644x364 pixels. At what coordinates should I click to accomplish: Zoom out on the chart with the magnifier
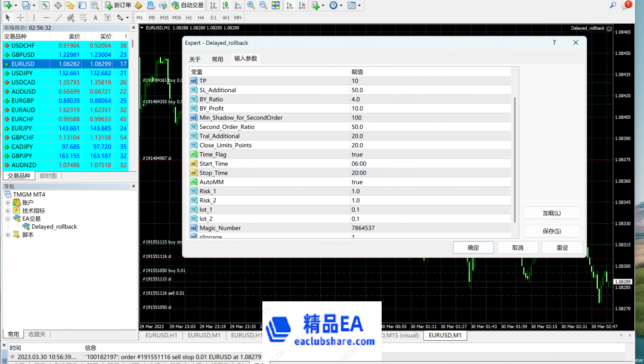[x=263, y=5]
